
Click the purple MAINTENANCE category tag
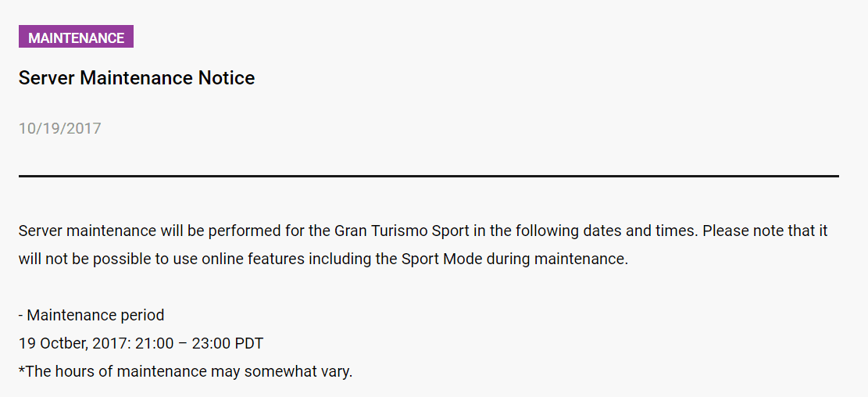tap(76, 37)
